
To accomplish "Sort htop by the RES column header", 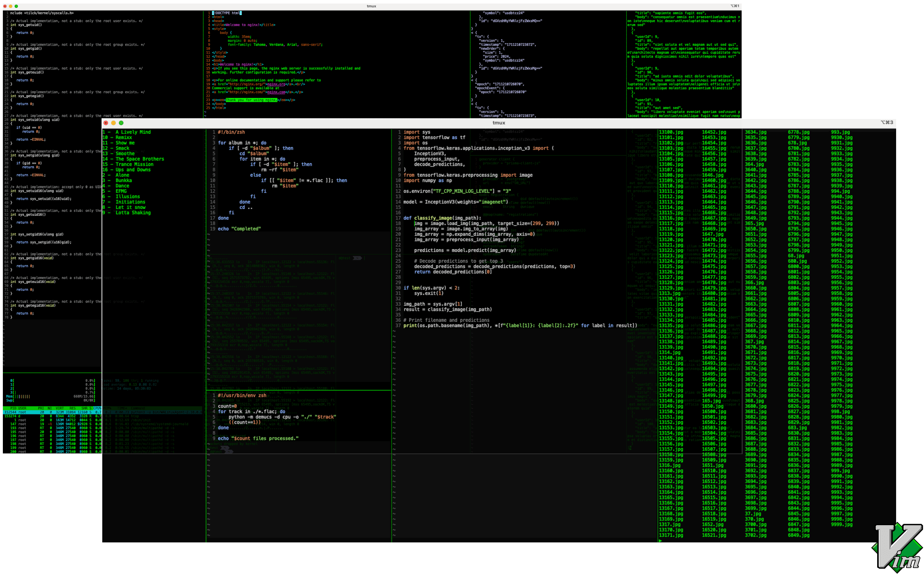I will tap(72, 408).
